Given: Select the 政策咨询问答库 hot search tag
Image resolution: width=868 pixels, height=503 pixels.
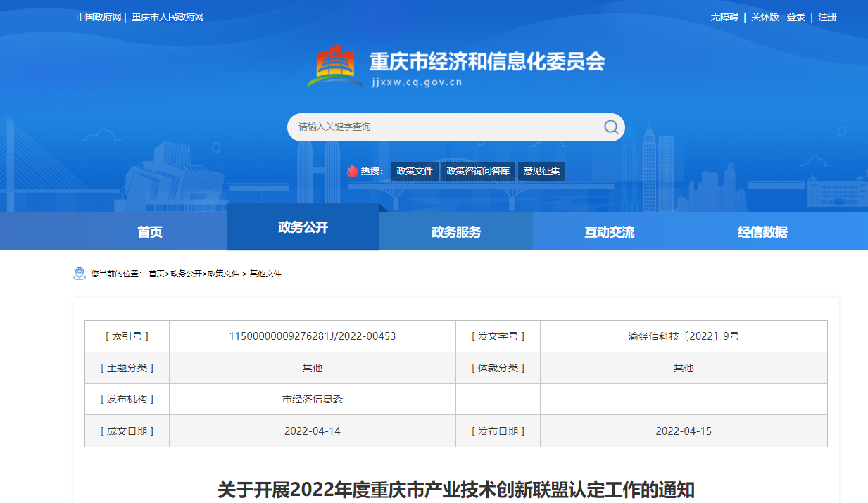Looking at the screenshot, I should coord(478,171).
